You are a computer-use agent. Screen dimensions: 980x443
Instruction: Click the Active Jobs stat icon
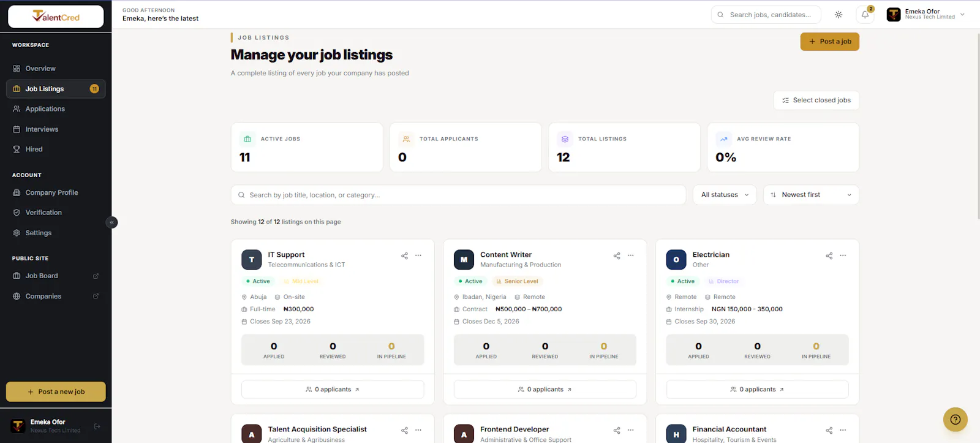[247, 139]
